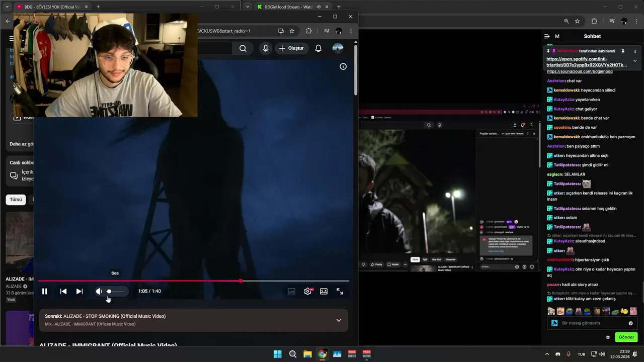The image size is (644, 362).
Task: Unpin the pinned chat message
Action: tap(623, 51)
